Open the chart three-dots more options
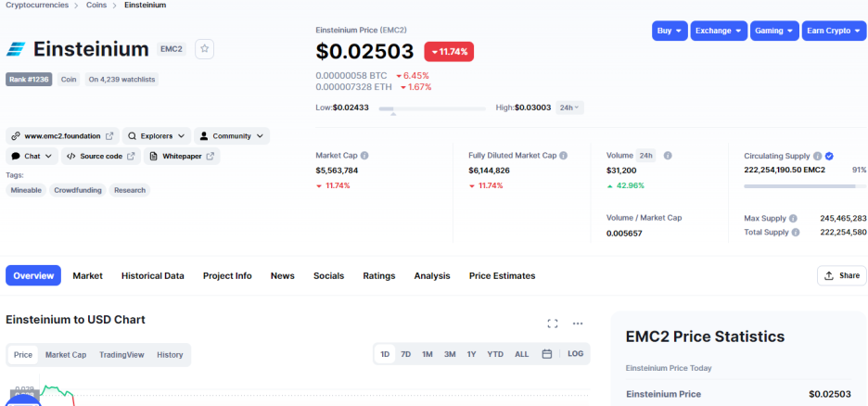The image size is (868, 406). (578, 324)
